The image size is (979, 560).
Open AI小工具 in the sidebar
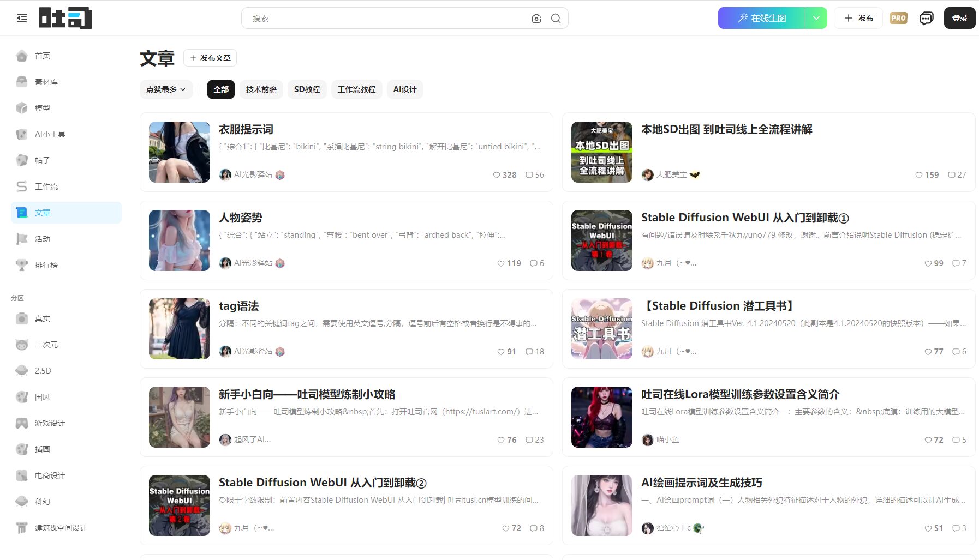(50, 134)
